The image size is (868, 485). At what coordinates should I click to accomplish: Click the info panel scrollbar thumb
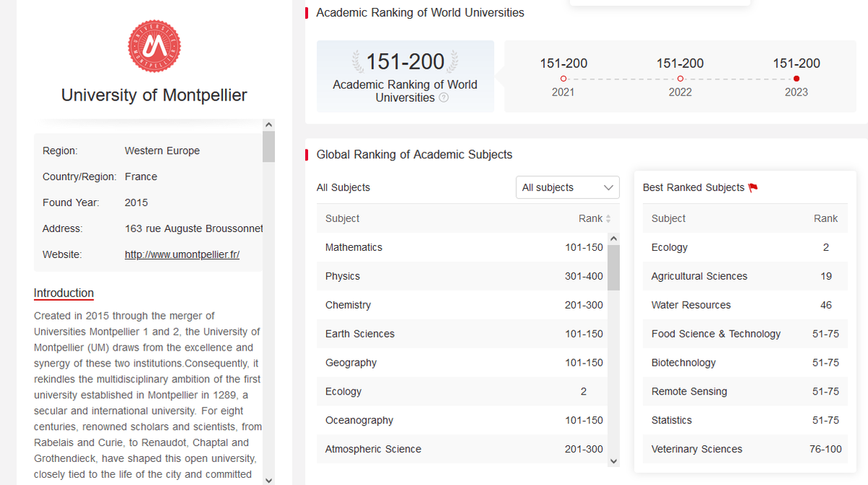pyautogui.click(x=269, y=147)
